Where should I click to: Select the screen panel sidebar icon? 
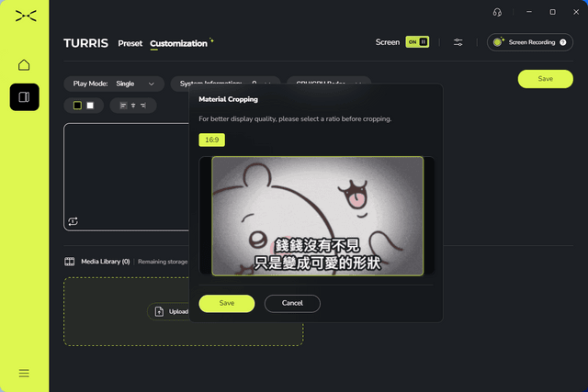25,97
